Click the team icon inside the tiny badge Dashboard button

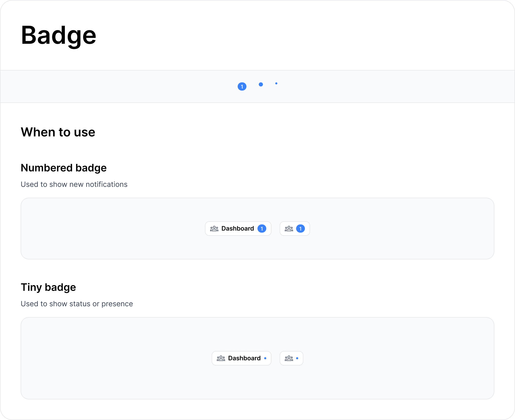[221, 358]
